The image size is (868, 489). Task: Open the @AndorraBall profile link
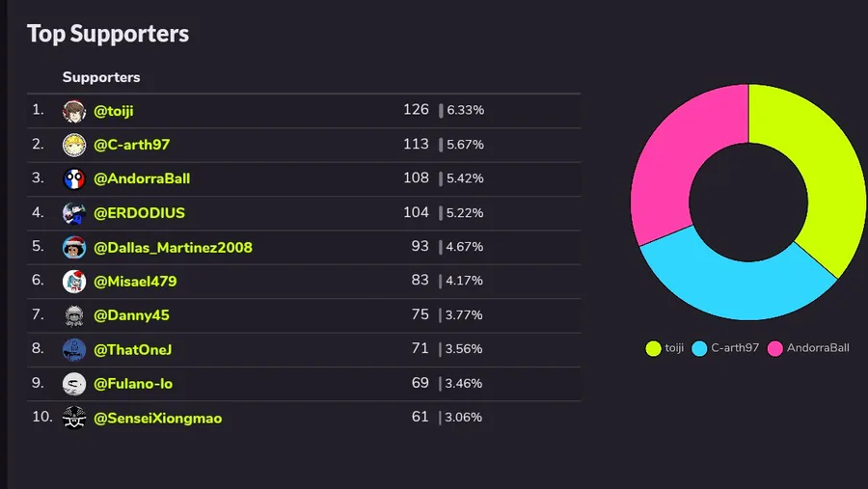141,178
